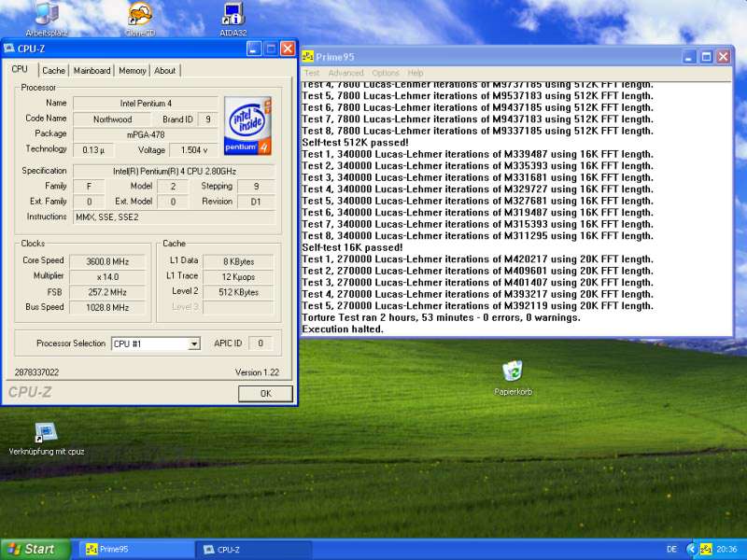The image size is (747, 560).
Task: Switch to the Cache tab in CPU-Z
Action: pos(53,71)
